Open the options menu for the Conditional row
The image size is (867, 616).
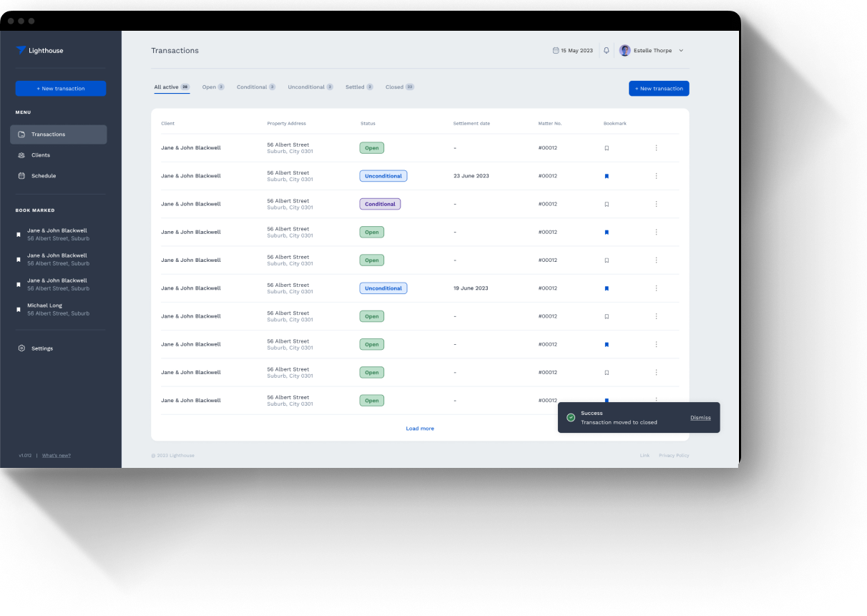656,204
